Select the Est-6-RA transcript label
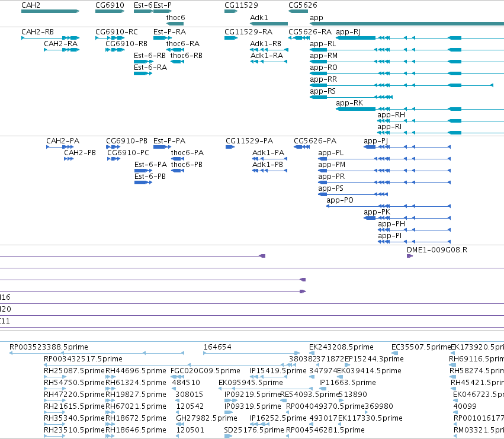 [x=150, y=68]
